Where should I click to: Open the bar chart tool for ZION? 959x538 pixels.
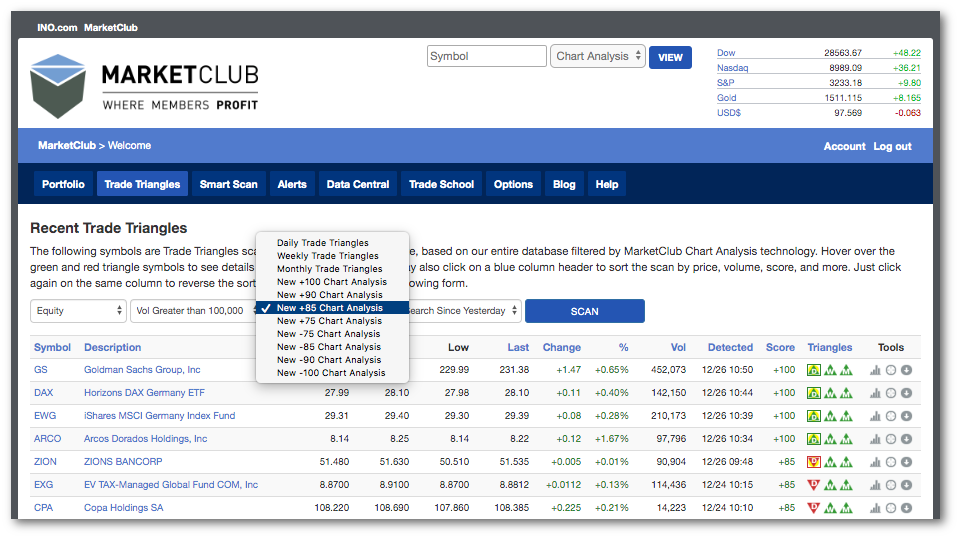(x=875, y=462)
